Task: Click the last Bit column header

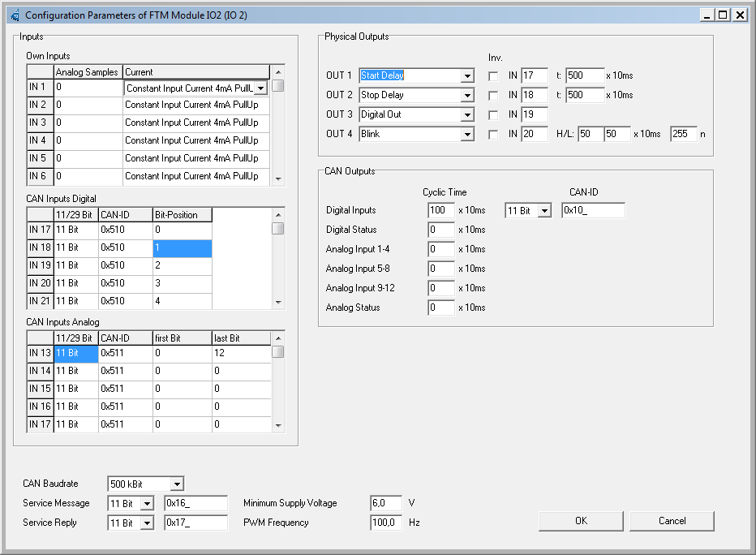Action: pyautogui.click(x=242, y=338)
